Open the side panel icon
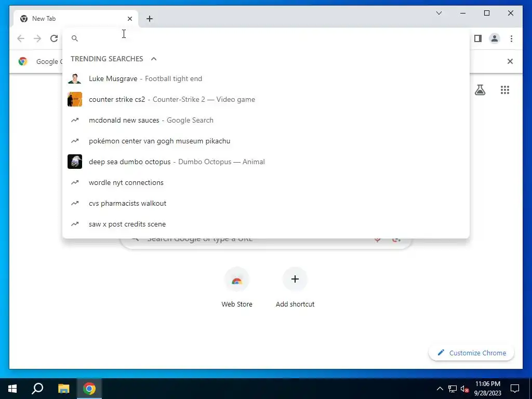Screen dimensions: 532x399 coord(478,38)
